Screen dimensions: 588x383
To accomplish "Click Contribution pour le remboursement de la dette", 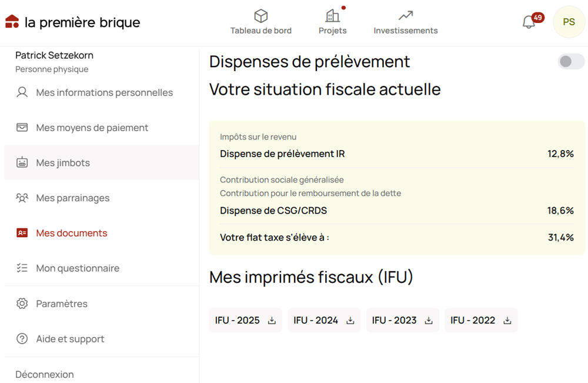I will click(310, 193).
